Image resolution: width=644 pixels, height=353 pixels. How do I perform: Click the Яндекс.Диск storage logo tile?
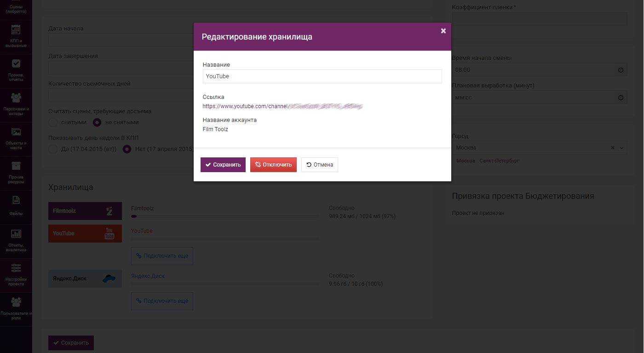point(85,278)
